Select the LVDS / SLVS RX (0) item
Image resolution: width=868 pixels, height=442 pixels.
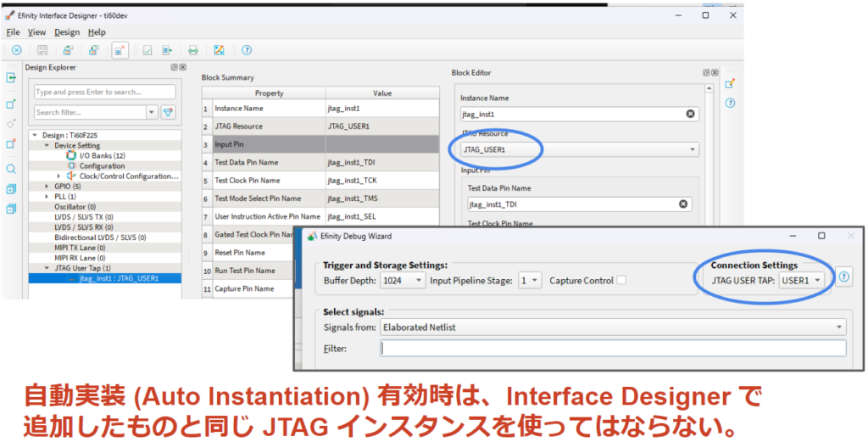click(84, 227)
